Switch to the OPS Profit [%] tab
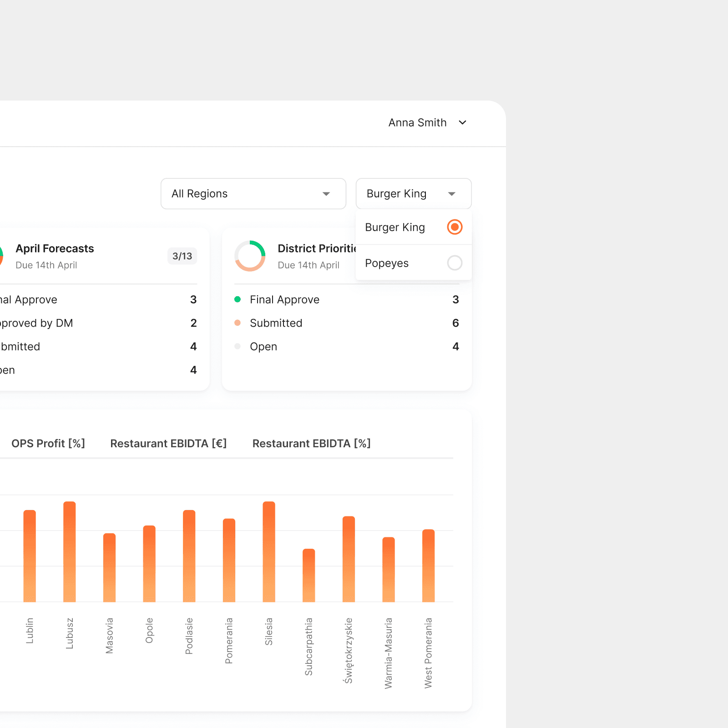The width and height of the screenshot is (728, 728). (48, 444)
